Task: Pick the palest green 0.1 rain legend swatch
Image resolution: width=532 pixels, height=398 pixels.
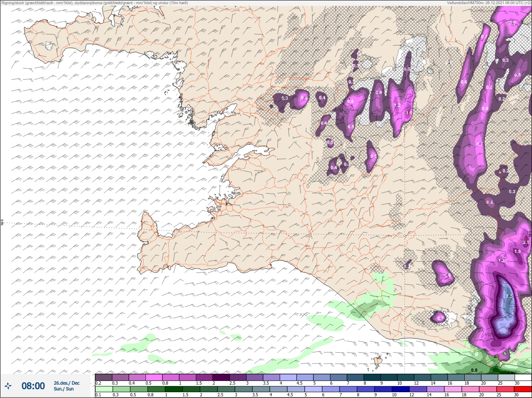Action: click(x=104, y=389)
